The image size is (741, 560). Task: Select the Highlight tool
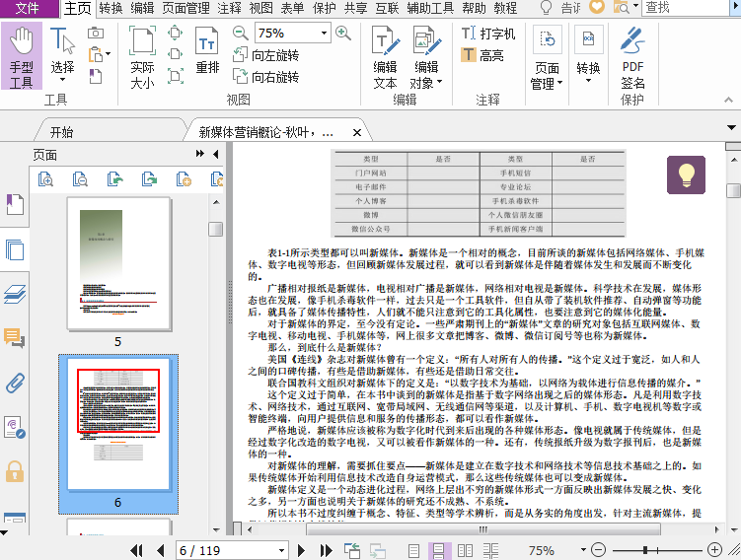click(x=482, y=55)
